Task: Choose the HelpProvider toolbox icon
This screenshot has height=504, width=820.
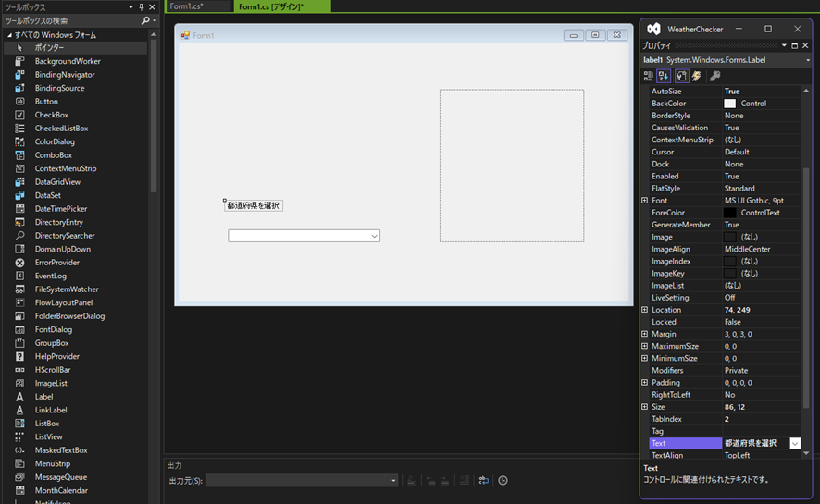Action: [19, 356]
